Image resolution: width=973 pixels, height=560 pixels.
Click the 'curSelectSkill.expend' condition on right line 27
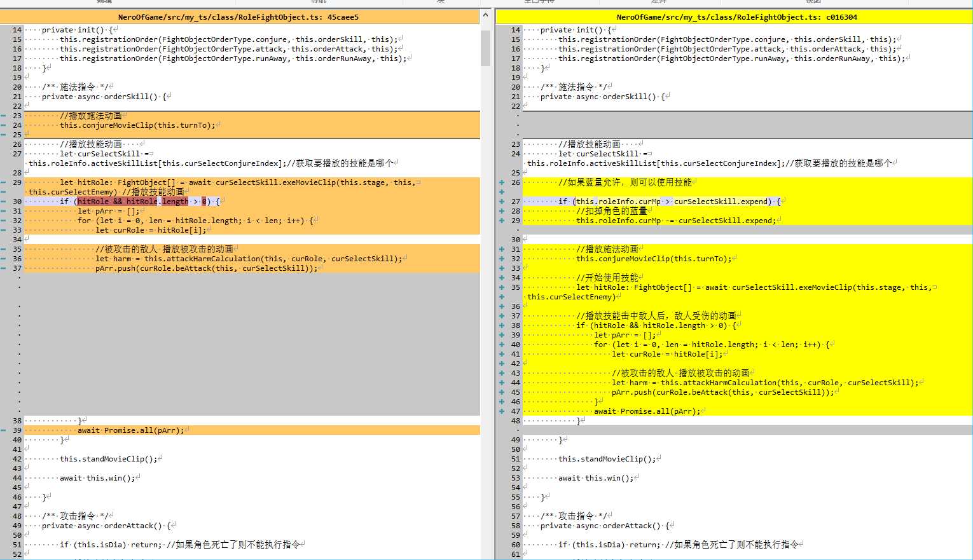point(721,201)
